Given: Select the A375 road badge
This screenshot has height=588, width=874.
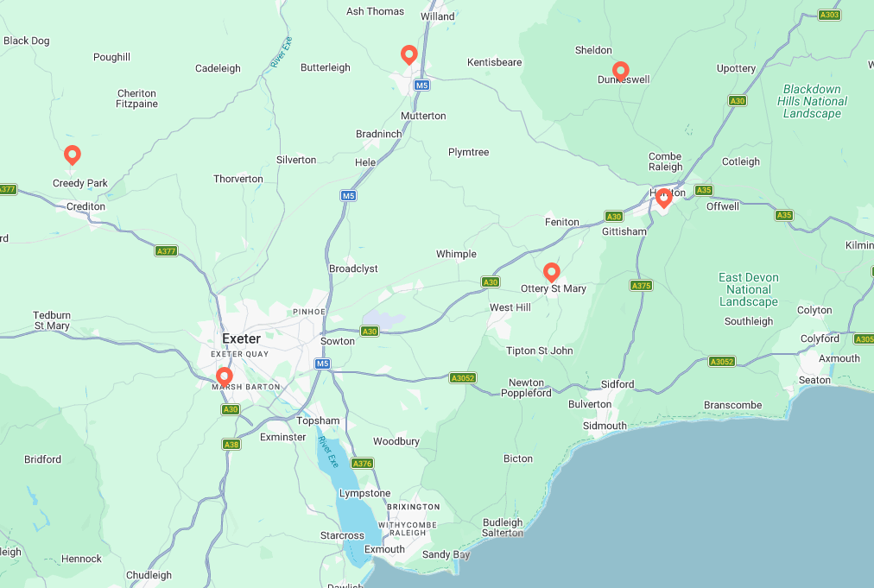Looking at the screenshot, I should [x=641, y=285].
